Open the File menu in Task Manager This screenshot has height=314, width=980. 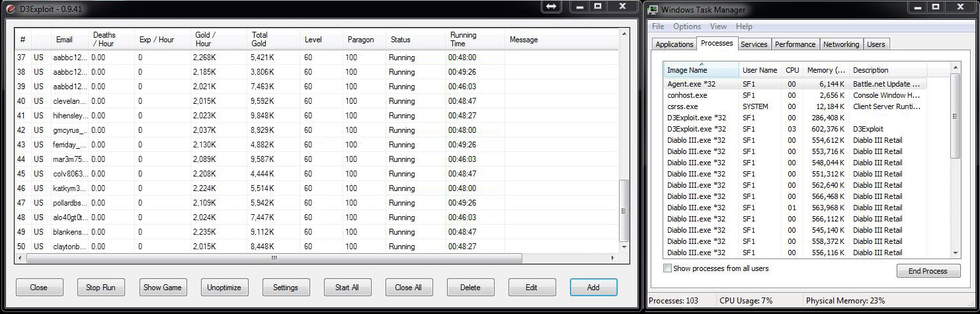click(x=658, y=26)
